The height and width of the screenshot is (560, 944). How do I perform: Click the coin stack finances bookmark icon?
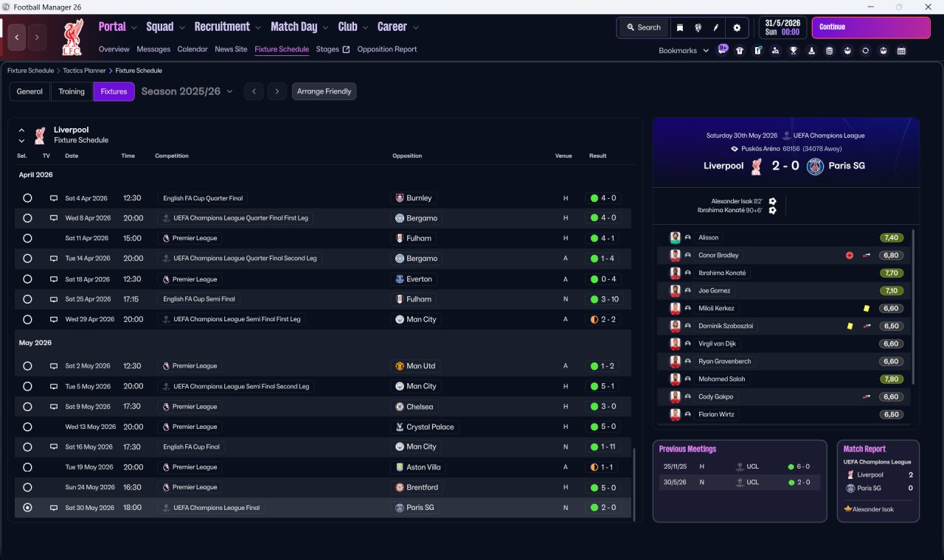tap(830, 51)
